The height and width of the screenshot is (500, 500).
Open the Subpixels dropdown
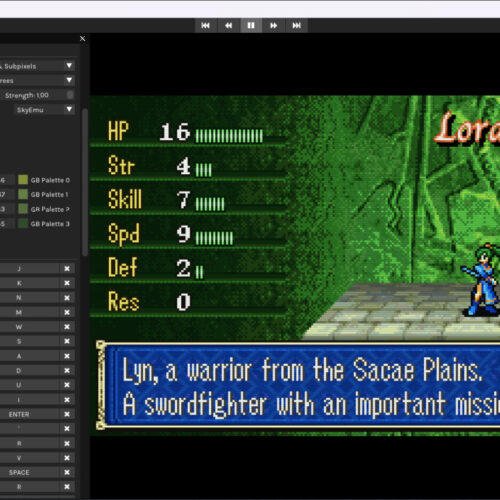(x=37, y=66)
